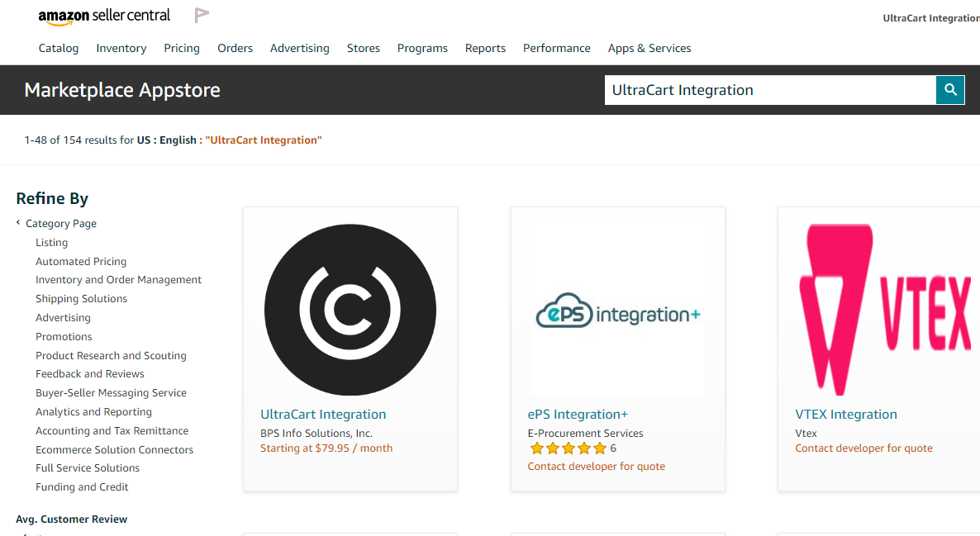980x536 pixels.
Task: Open the VTEX logo thumbnail
Action: (885, 310)
